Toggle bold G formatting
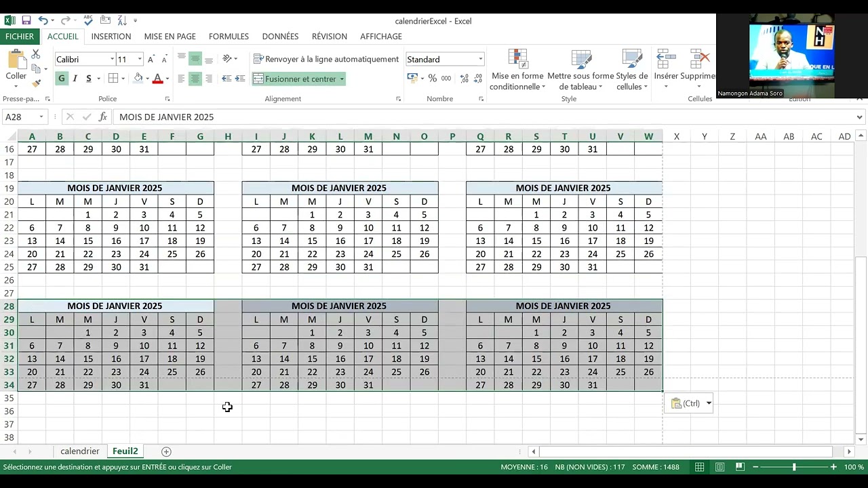868x488 pixels. (62, 79)
